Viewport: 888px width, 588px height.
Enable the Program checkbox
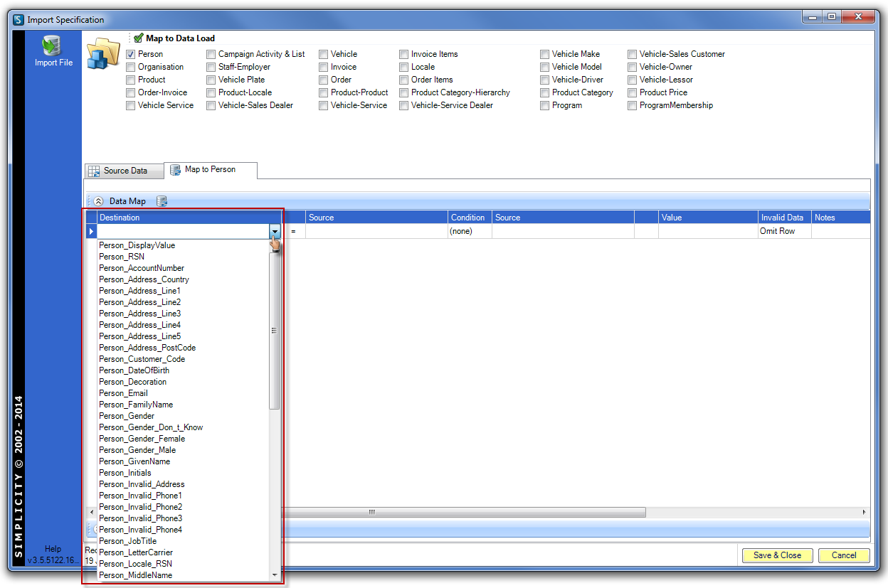(x=544, y=105)
